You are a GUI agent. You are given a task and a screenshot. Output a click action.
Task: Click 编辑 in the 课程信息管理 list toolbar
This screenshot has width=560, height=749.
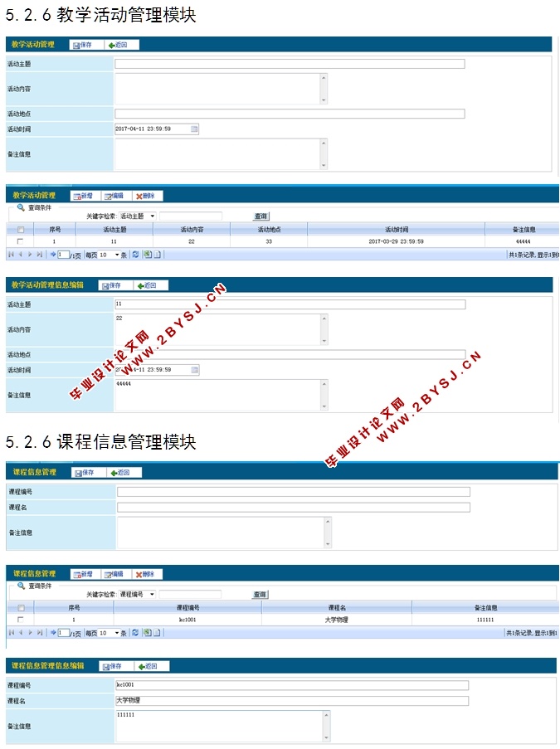pyautogui.click(x=116, y=574)
